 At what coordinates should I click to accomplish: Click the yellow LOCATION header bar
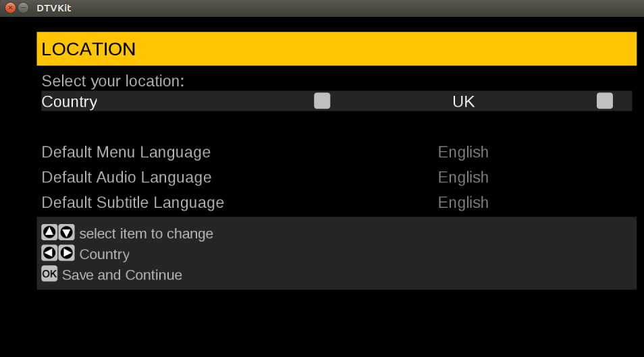[x=336, y=49]
